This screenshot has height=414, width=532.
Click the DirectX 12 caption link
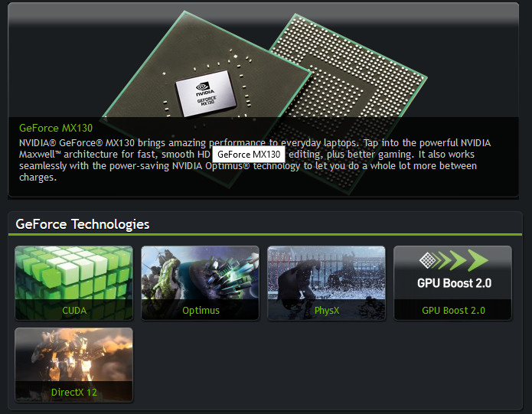[74, 392]
